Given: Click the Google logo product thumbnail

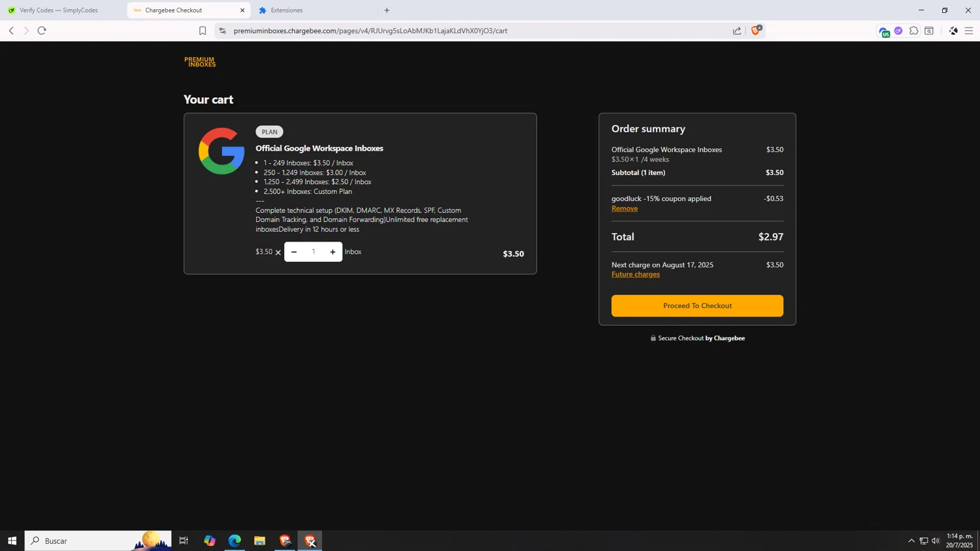Looking at the screenshot, I should pyautogui.click(x=221, y=151).
